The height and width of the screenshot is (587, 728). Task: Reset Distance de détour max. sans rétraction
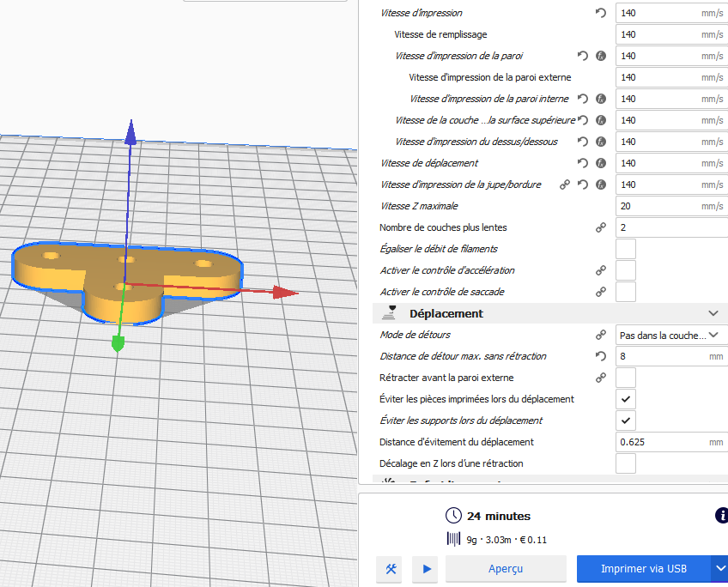601,356
